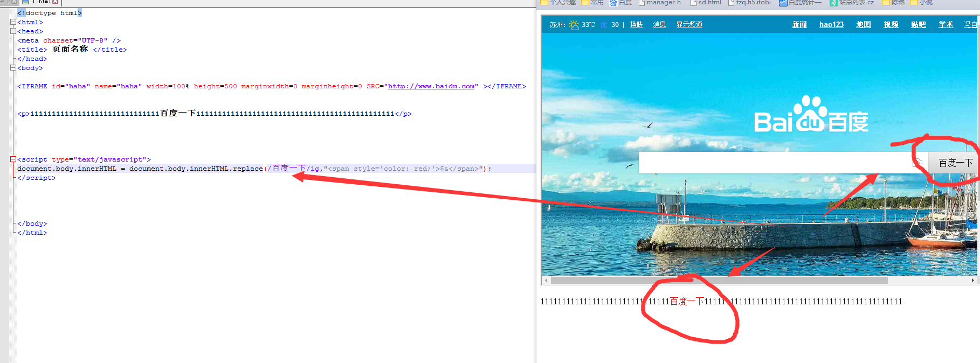Screen dimensions: 980x363
Task: Click the iframe scrollbar left arrow
Action: point(546,280)
